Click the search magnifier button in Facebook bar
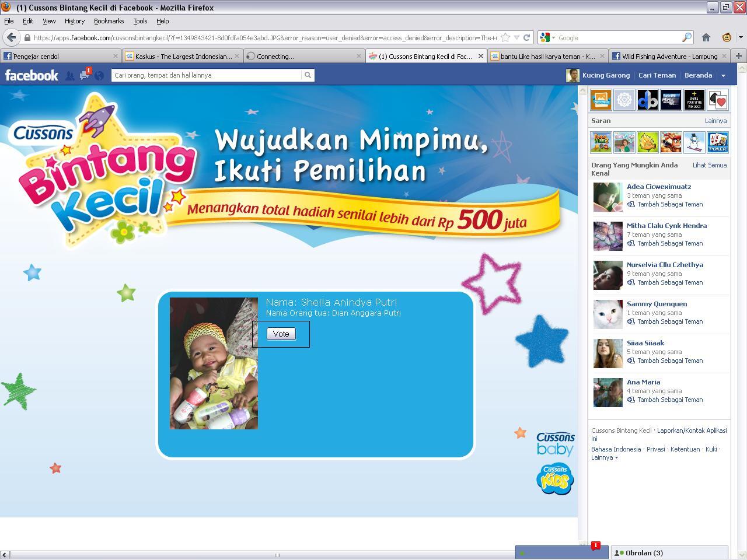This screenshot has height=560, width=747. click(308, 75)
